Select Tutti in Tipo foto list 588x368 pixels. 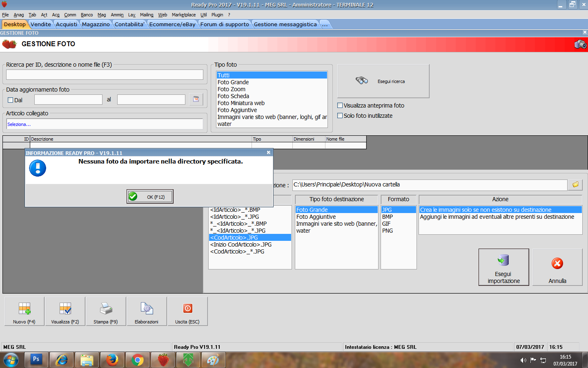click(x=272, y=75)
